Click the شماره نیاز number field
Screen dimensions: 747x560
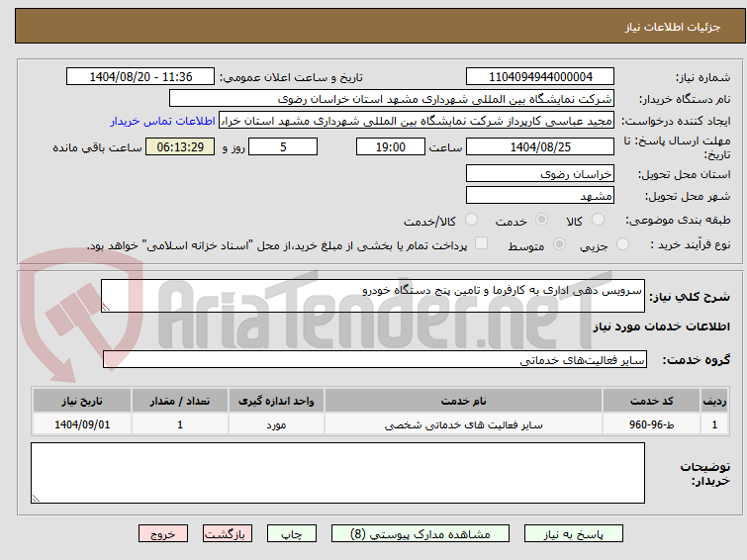[540, 77]
